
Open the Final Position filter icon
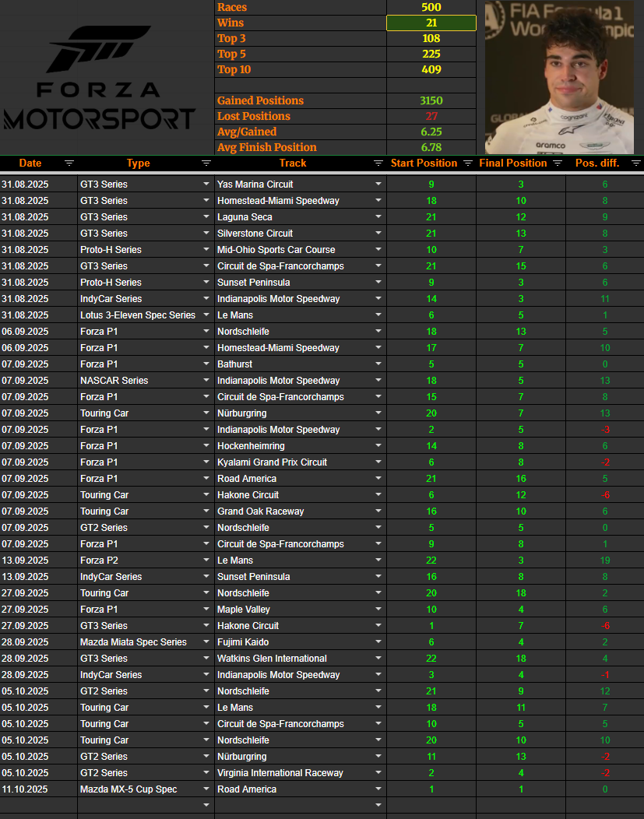point(558,163)
